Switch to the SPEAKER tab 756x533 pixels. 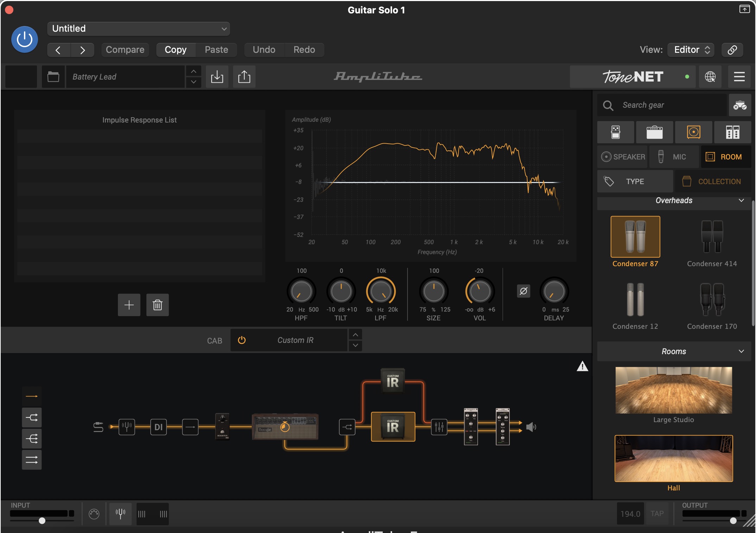[x=622, y=157]
